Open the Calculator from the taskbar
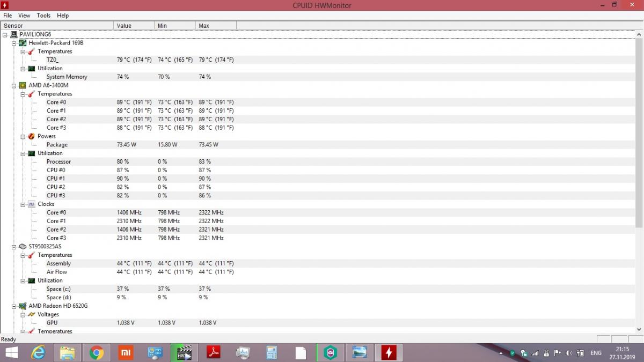This screenshot has height=362, width=644. (x=272, y=352)
